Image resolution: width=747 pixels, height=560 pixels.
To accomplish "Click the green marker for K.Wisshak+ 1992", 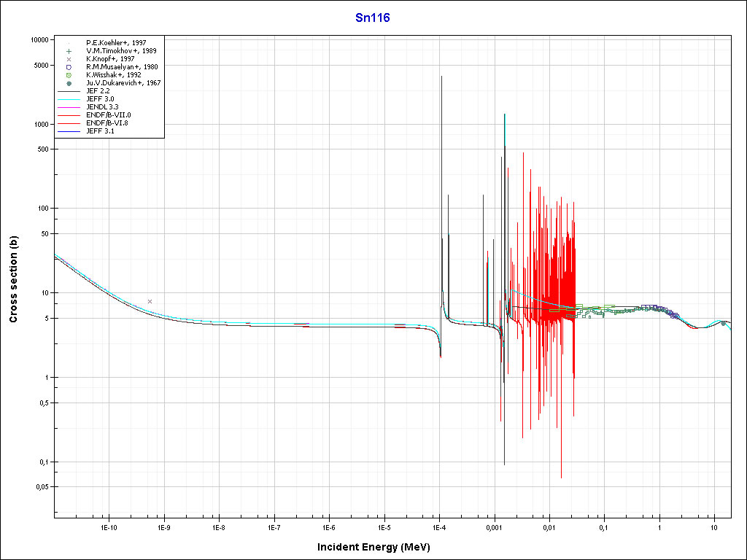I will coord(69,75).
